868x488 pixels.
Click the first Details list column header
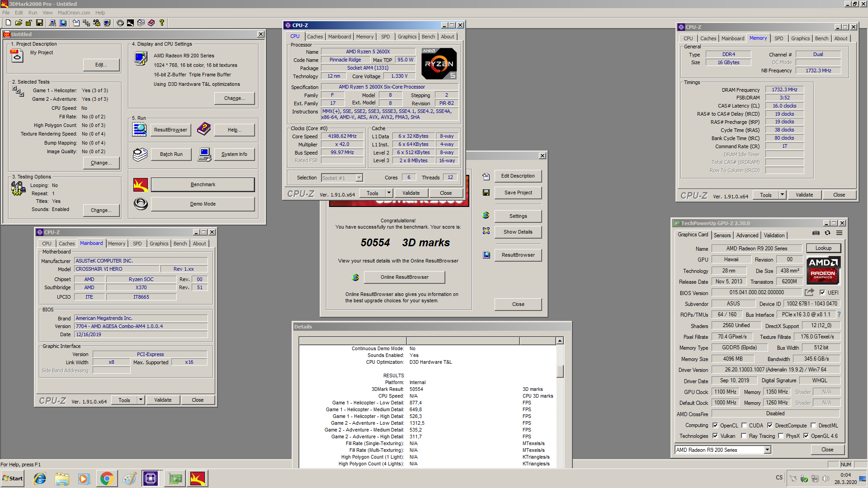353,341
